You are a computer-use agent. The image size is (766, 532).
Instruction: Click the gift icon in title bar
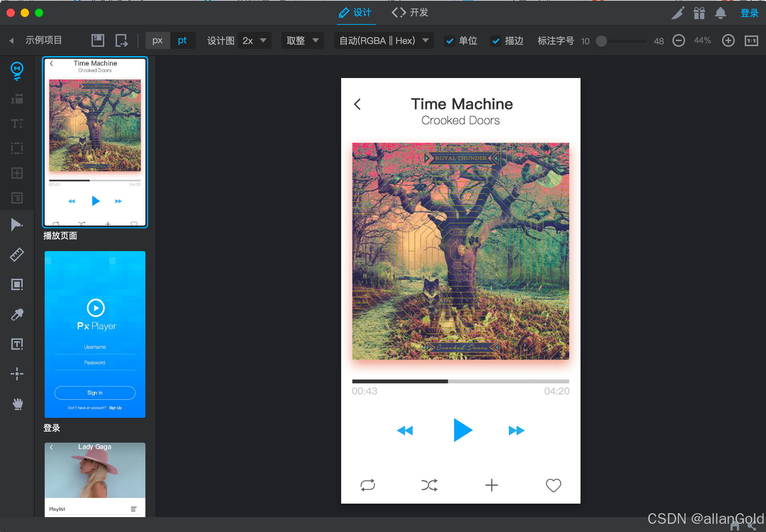pyautogui.click(x=699, y=13)
